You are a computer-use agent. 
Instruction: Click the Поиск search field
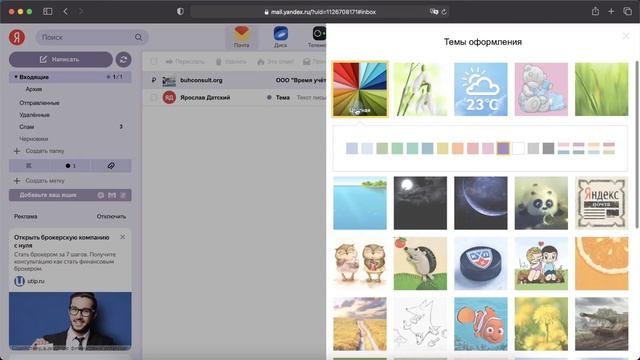[92, 37]
